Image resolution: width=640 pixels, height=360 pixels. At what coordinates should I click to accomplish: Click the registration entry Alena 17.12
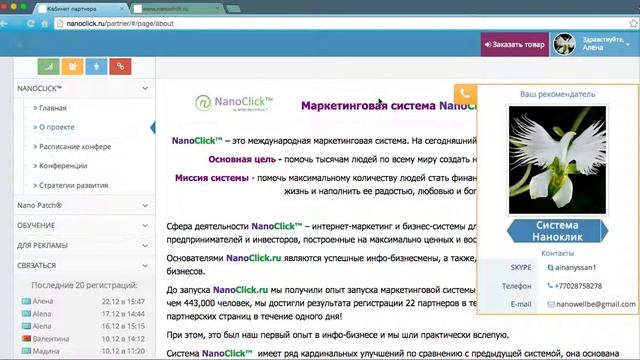(84, 314)
